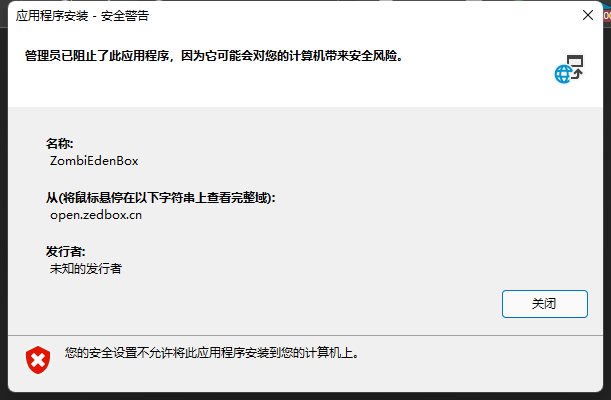The height and width of the screenshot is (400, 611).
Task: Click the red partial item behind the dialog's top-right
Action: click(x=607, y=15)
